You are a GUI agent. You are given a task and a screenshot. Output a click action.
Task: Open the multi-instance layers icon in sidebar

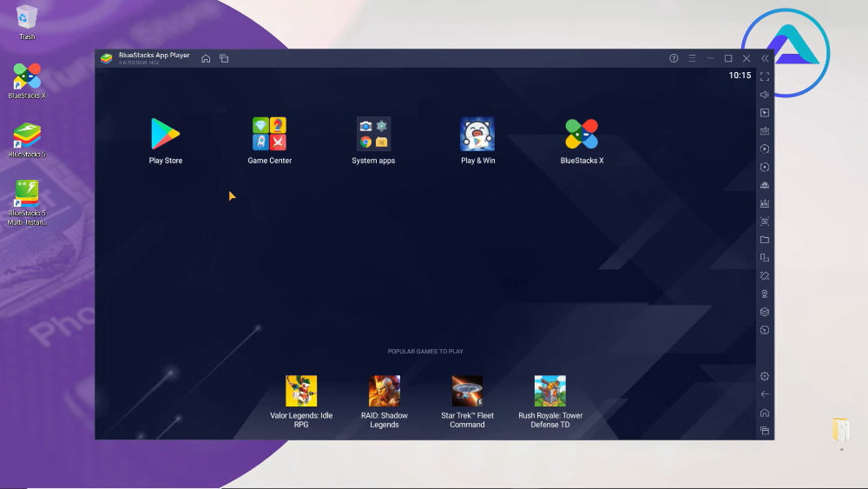[x=765, y=312]
